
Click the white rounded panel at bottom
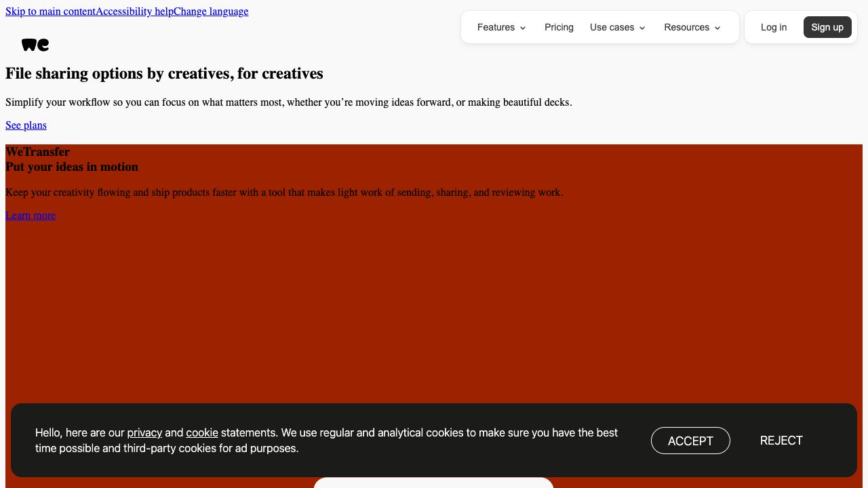coord(433,483)
